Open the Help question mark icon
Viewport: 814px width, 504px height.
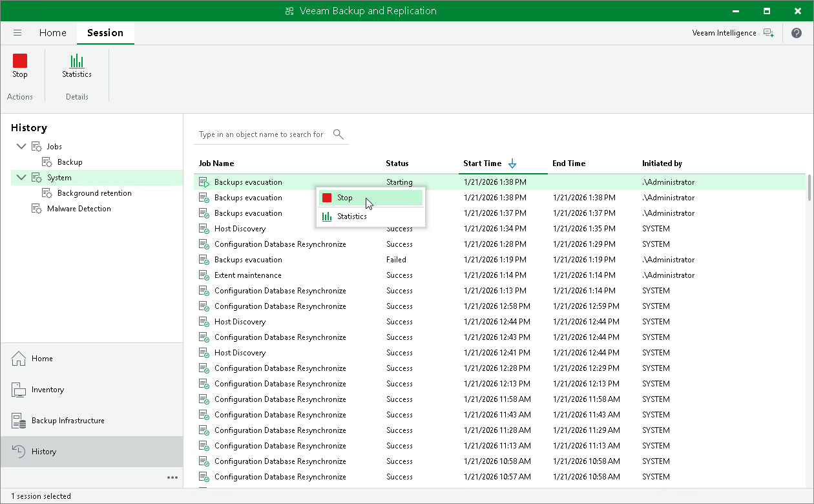point(797,33)
